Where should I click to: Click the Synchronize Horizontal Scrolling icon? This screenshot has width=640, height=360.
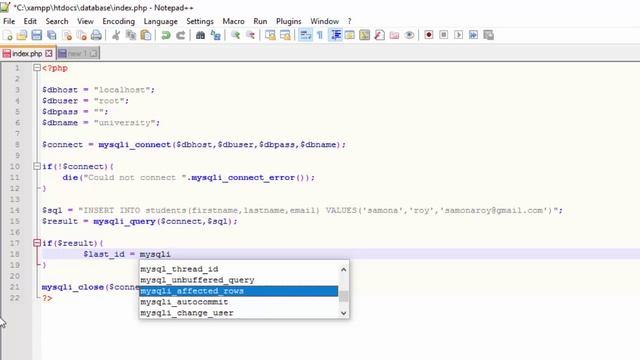(285, 35)
